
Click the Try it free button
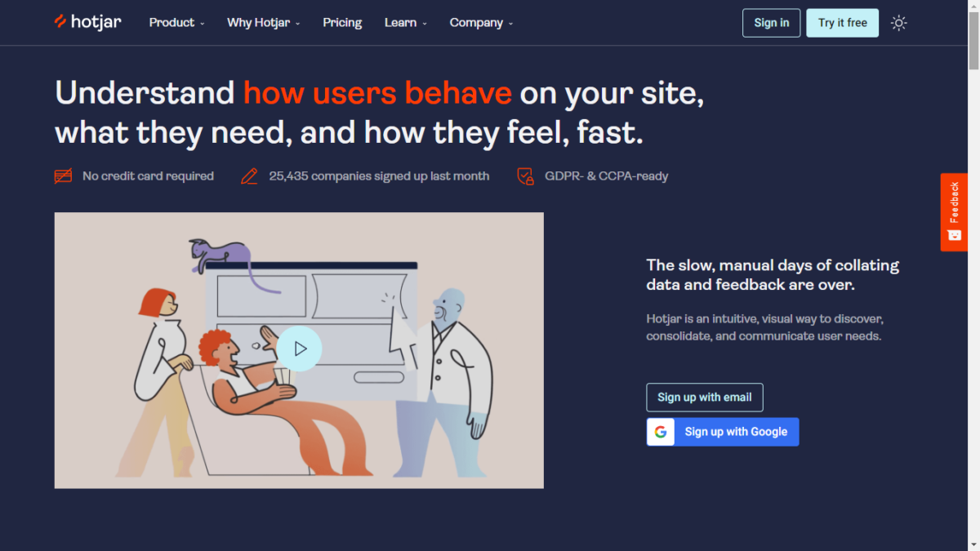click(x=843, y=23)
